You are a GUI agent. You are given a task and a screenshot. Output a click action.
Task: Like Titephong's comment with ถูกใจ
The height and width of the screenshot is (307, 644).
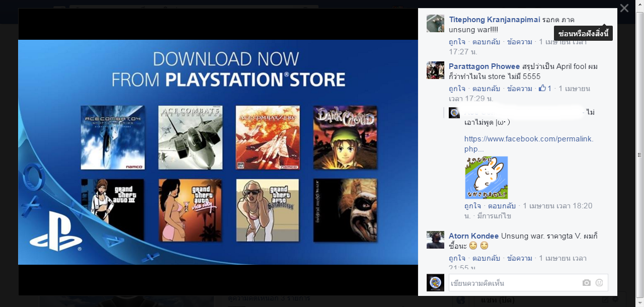coord(457,42)
